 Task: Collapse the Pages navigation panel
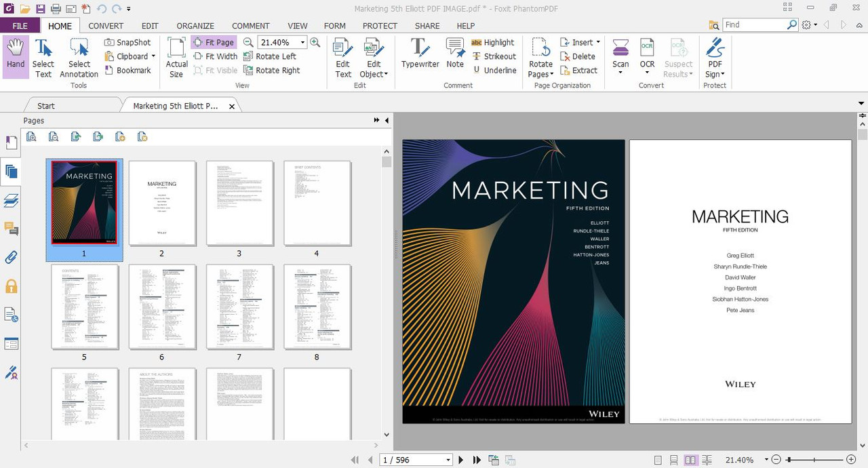(387, 121)
